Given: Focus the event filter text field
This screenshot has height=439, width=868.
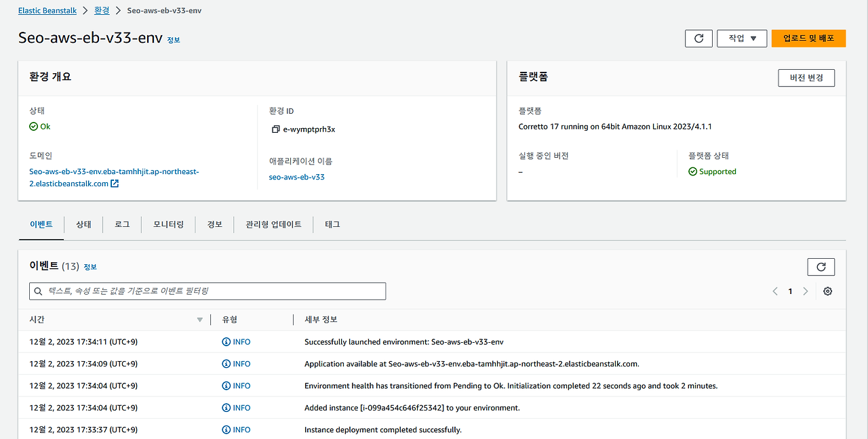Looking at the screenshot, I should 208,291.
